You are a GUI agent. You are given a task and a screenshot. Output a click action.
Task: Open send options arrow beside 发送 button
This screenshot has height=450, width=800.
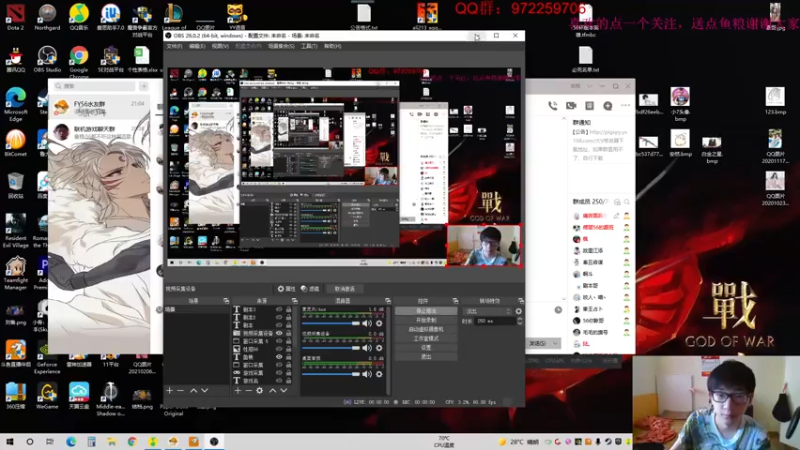point(555,343)
